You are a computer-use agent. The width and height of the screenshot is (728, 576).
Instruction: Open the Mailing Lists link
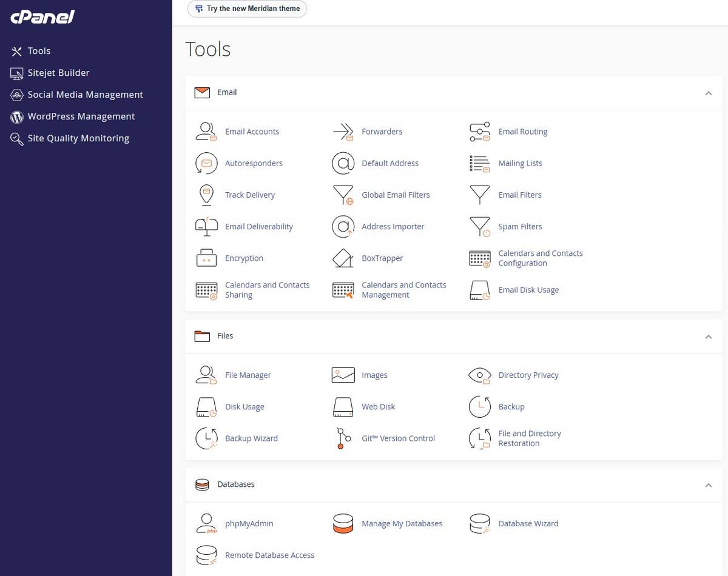pyautogui.click(x=520, y=163)
